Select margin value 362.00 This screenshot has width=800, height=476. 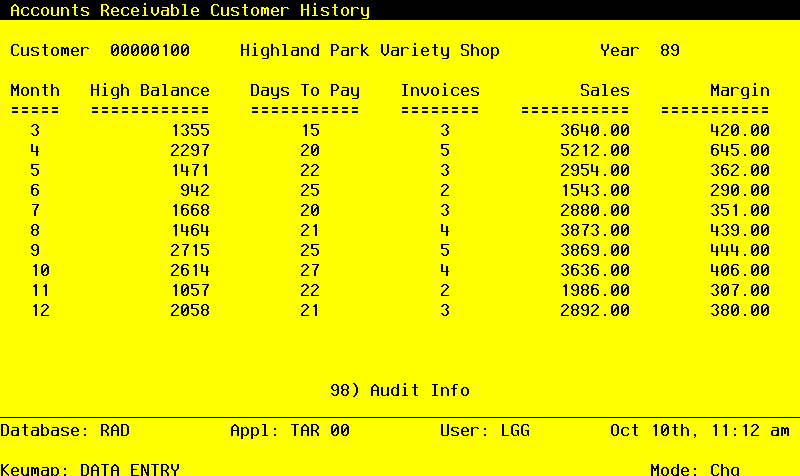tap(740, 170)
